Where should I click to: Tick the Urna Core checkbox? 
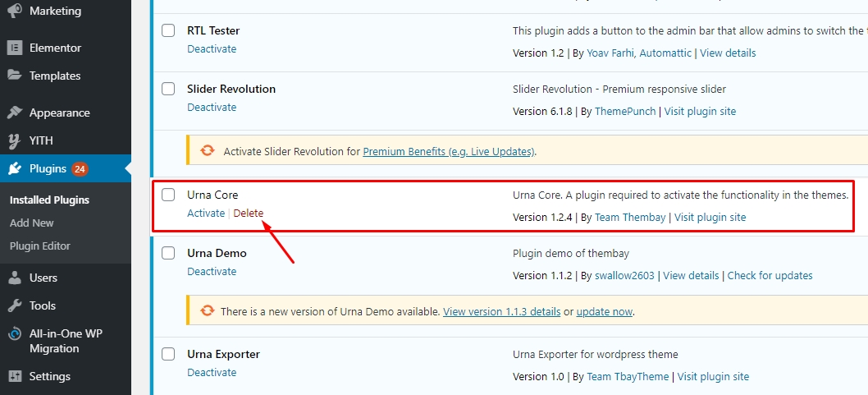[x=168, y=195]
